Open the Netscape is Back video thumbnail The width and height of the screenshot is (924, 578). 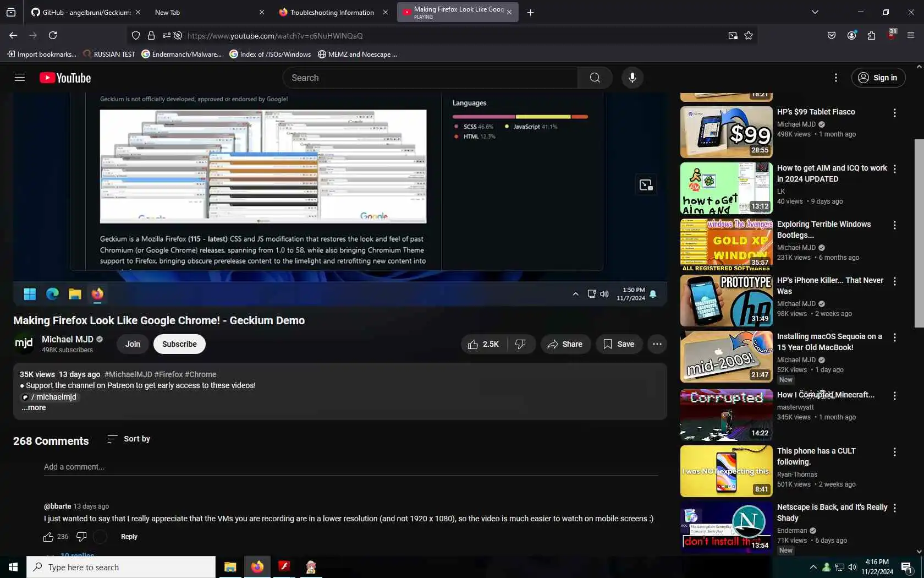726,527
